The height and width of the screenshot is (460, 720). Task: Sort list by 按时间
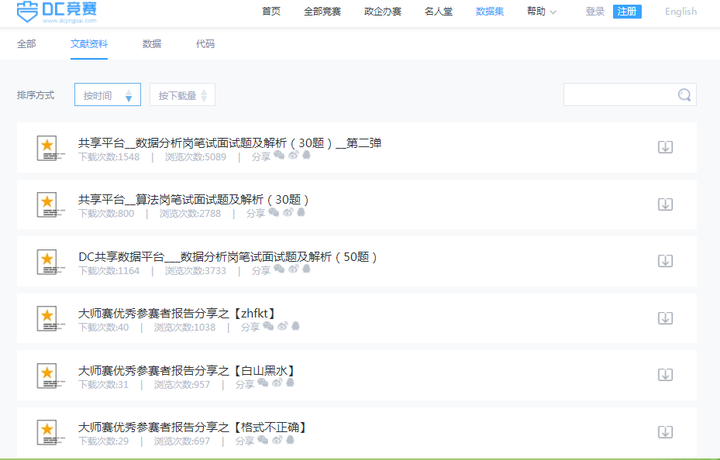click(x=107, y=95)
